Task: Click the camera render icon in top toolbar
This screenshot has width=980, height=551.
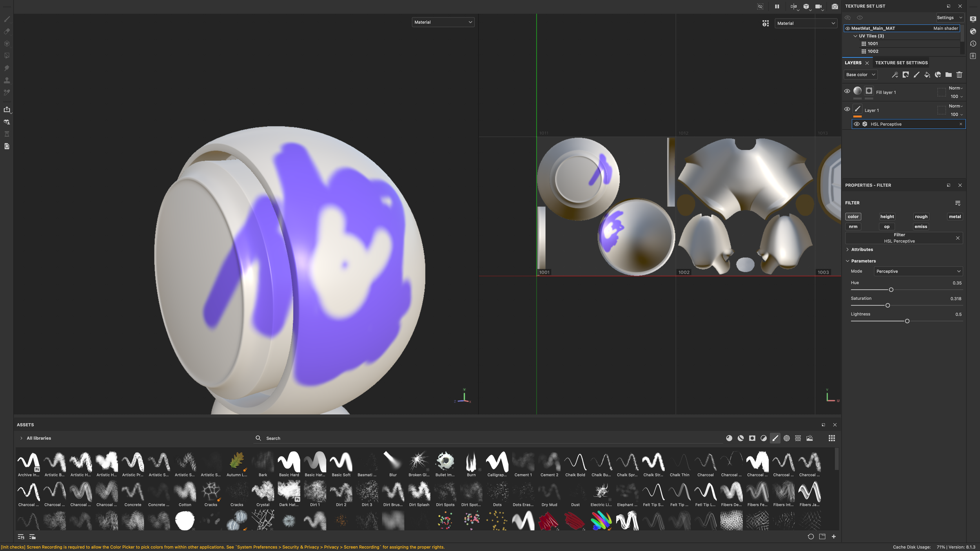Action: pos(835,7)
